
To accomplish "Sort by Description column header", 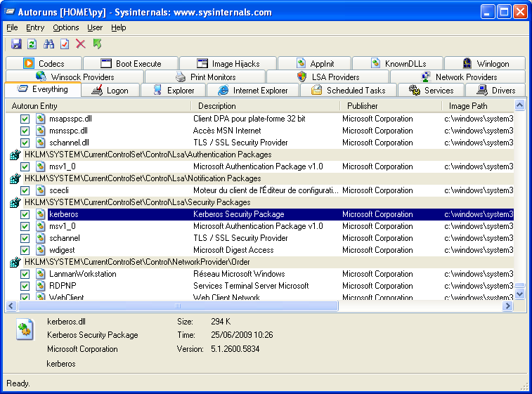I will click(x=265, y=106).
